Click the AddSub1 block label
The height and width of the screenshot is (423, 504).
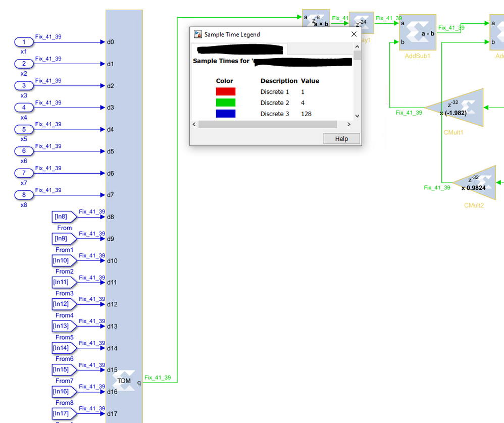[417, 56]
